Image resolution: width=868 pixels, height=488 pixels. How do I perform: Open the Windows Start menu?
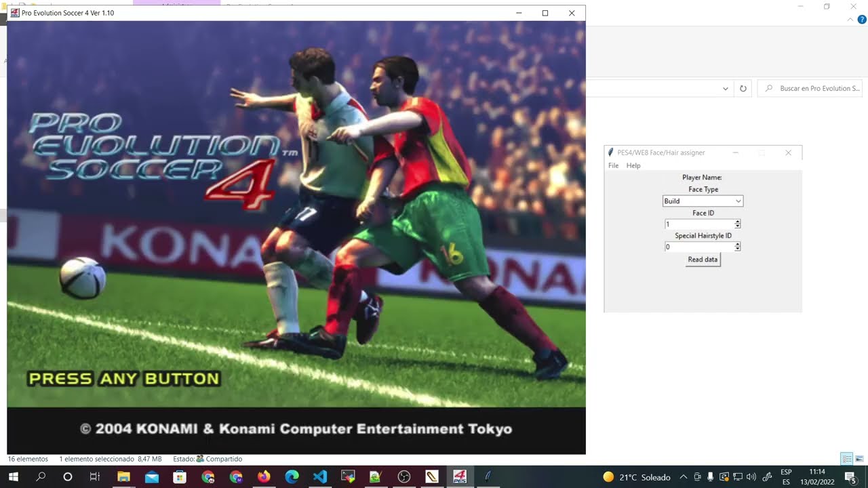pos(13,476)
